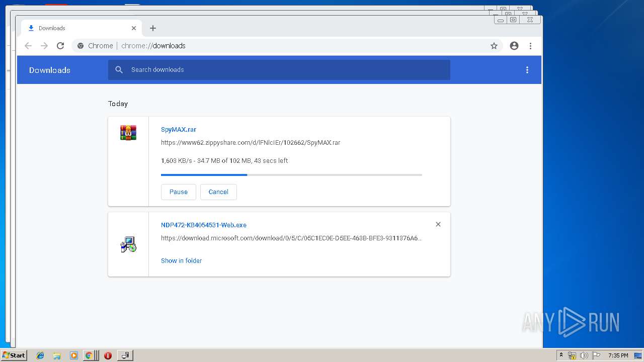
Task: Open the network tray icon
Action: 572,355
